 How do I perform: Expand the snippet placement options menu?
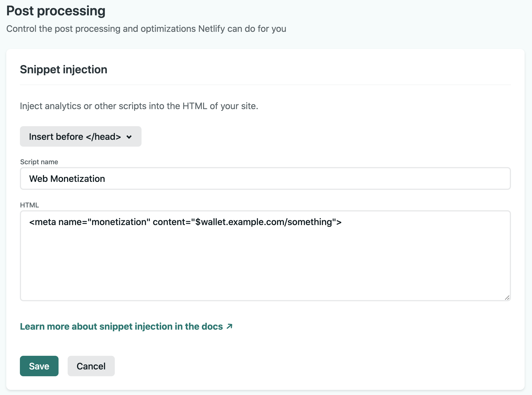tap(80, 136)
